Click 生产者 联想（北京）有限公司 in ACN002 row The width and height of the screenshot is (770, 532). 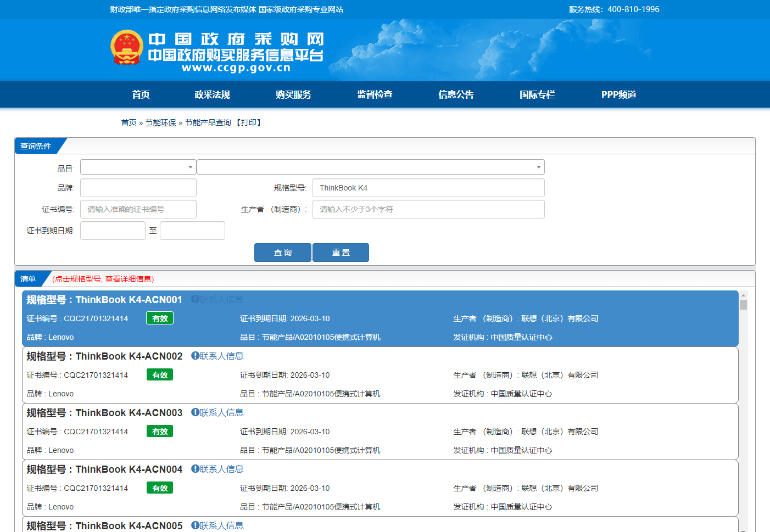point(526,375)
